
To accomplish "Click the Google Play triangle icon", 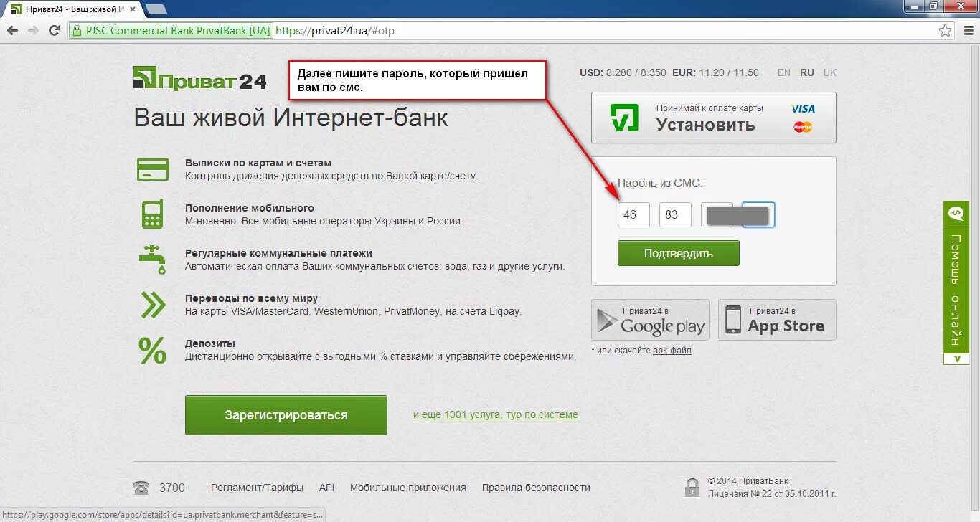I will (x=608, y=321).
